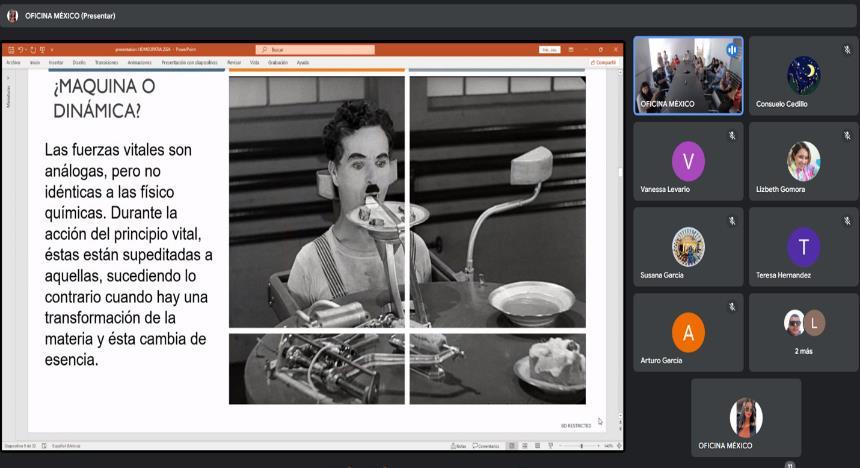This screenshot has width=860, height=468.
Task: Select Teresa Hernandez participant tile
Action: (x=804, y=247)
